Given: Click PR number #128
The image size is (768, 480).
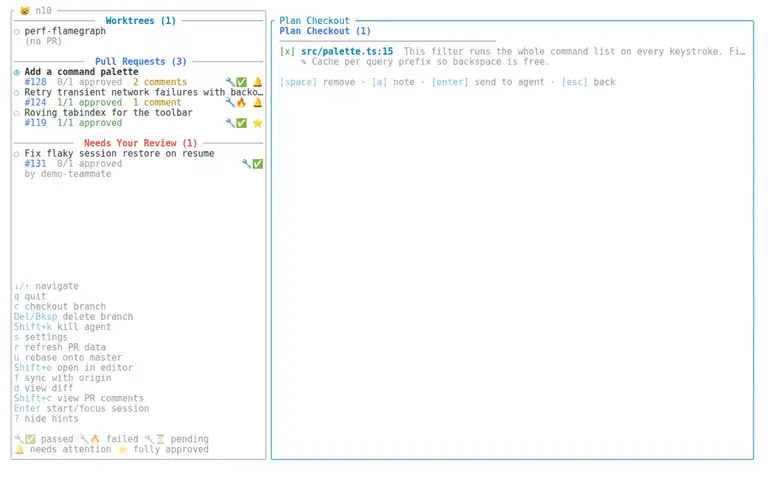Looking at the screenshot, I should point(35,82).
